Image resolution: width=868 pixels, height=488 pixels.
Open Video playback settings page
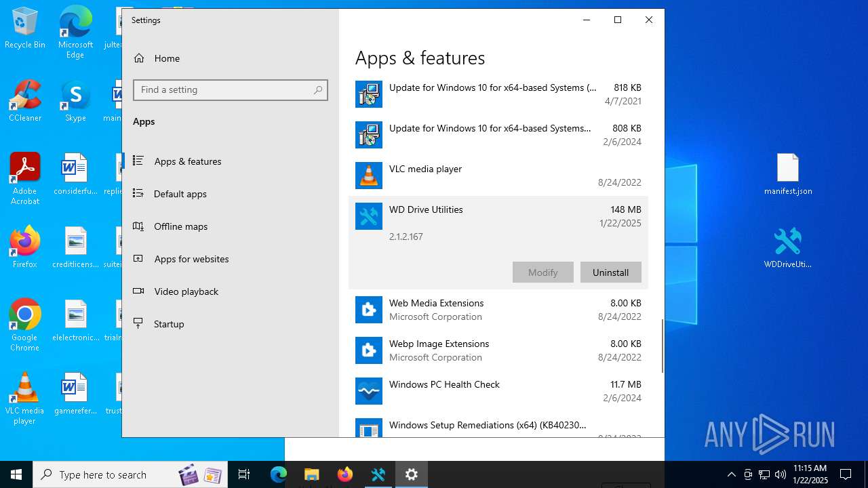[x=231, y=291]
